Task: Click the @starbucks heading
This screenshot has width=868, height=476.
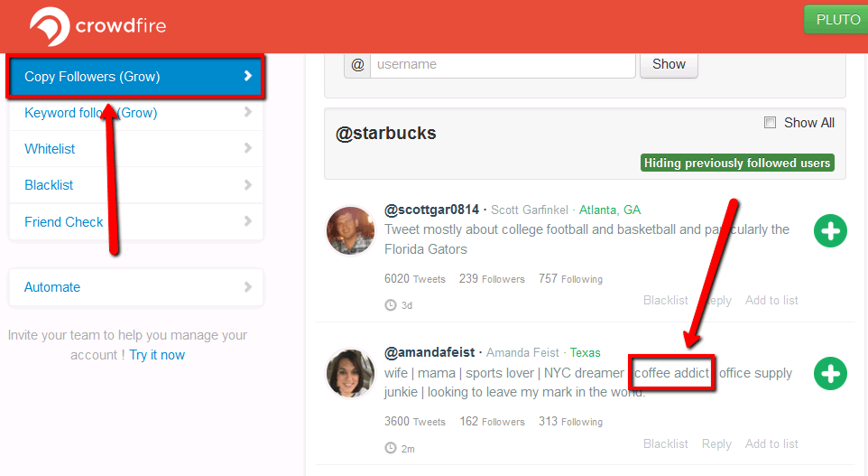Action: coord(386,134)
